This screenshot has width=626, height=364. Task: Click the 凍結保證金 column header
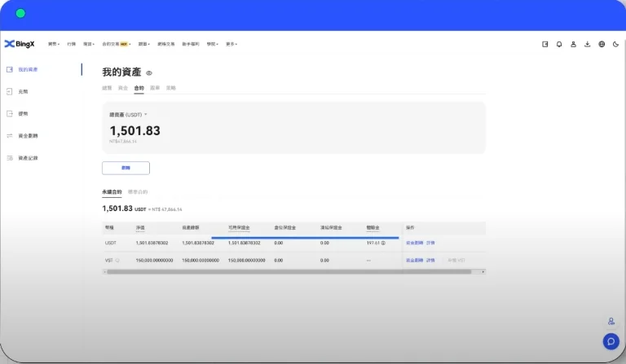pos(331,228)
